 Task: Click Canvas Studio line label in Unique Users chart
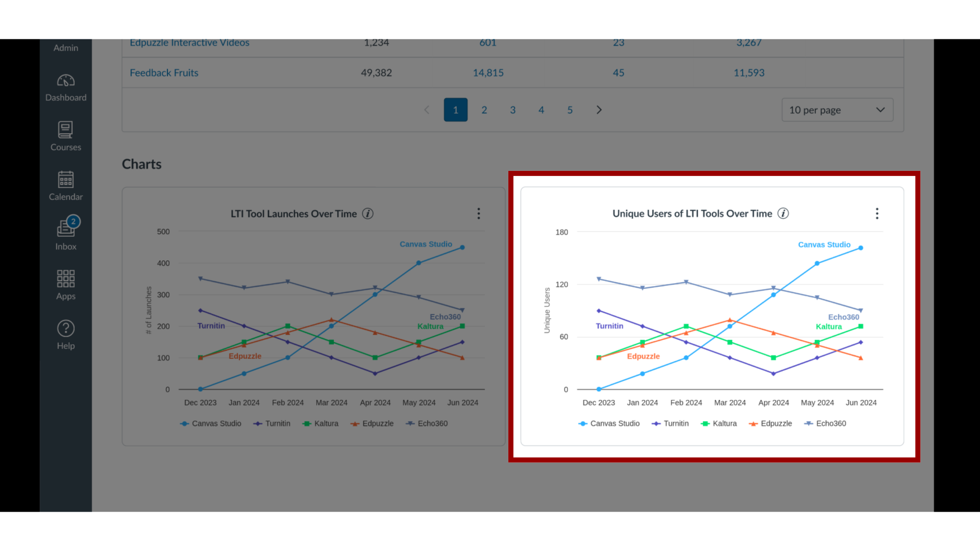tap(824, 245)
